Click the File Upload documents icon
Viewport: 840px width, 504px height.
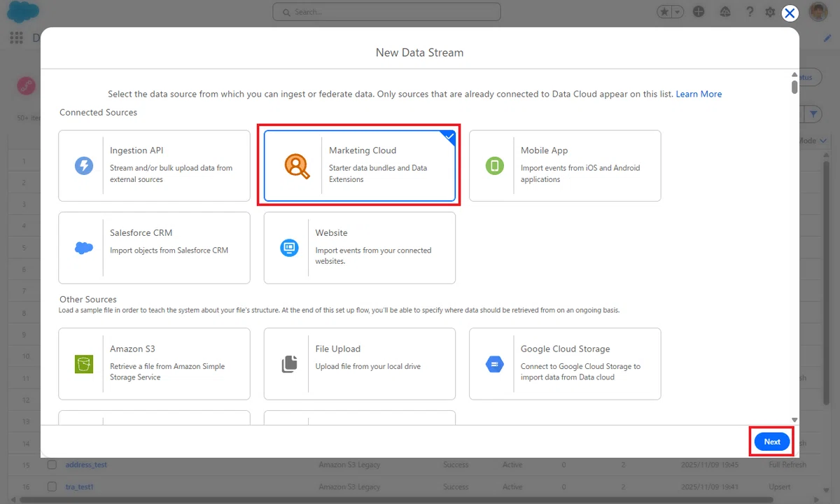point(289,364)
